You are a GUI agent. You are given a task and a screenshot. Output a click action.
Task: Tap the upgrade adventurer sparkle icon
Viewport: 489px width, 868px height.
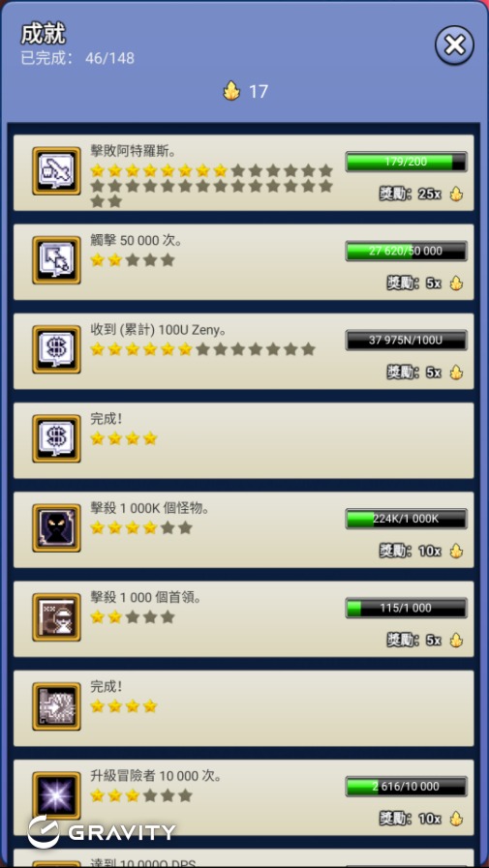tap(56, 795)
